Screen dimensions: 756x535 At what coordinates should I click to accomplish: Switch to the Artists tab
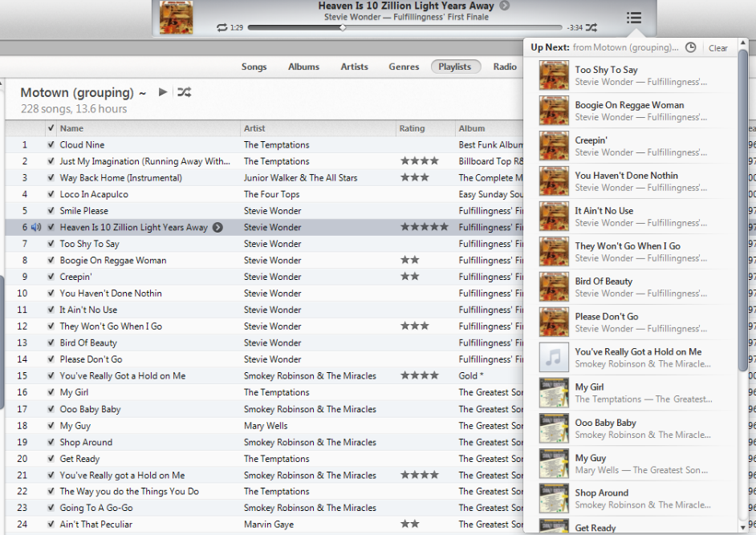355,67
